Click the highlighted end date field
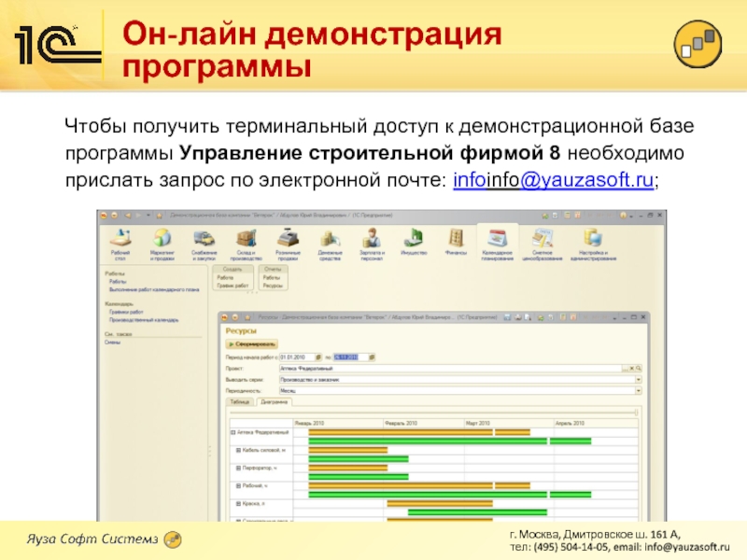The image size is (747, 560). tap(349, 357)
